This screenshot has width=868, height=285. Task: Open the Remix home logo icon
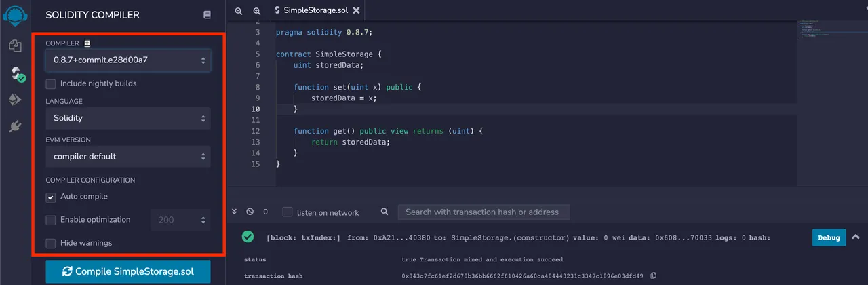tap(15, 15)
